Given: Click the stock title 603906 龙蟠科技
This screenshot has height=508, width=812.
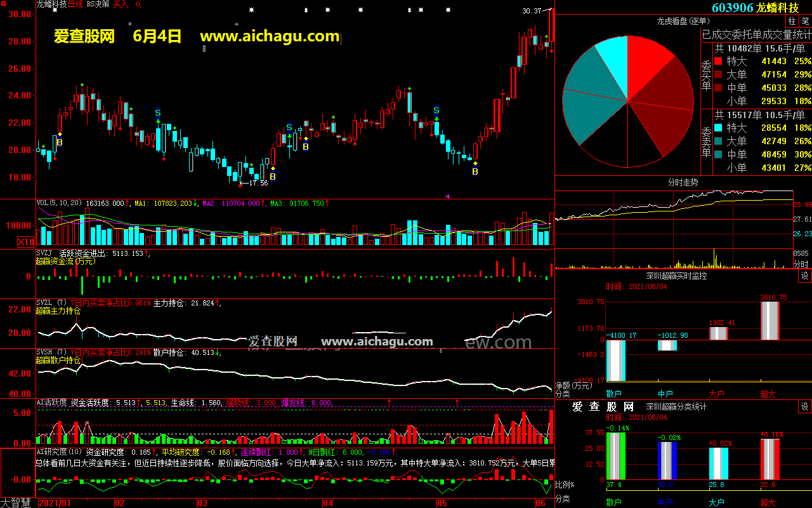Looking at the screenshot, I should [755, 8].
